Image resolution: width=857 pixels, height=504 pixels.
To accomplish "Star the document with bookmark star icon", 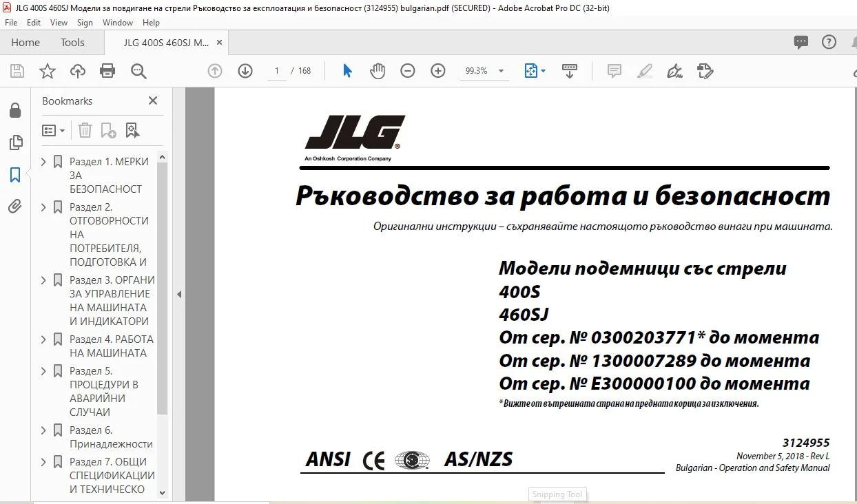I will (x=47, y=71).
